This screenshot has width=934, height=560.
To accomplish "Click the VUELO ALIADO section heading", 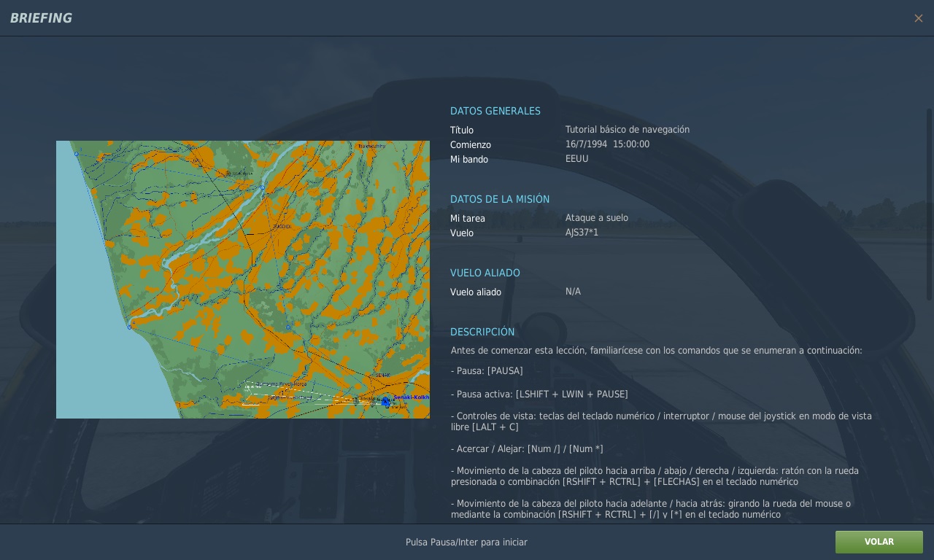I will point(485,273).
